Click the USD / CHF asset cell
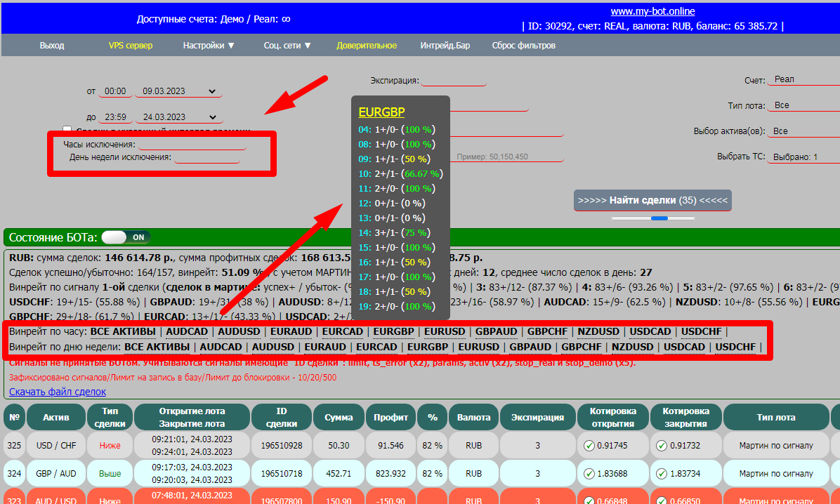 pos(55,446)
